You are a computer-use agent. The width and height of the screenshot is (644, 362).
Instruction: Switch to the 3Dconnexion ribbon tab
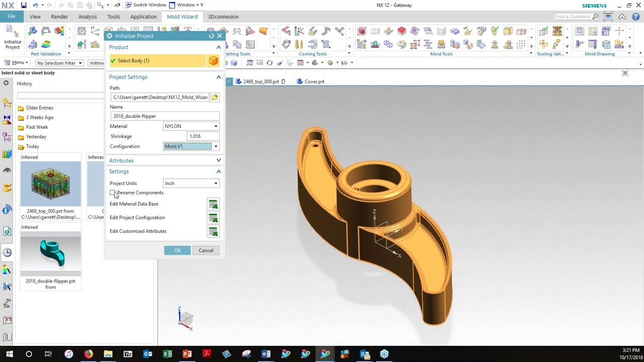[223, 17]
